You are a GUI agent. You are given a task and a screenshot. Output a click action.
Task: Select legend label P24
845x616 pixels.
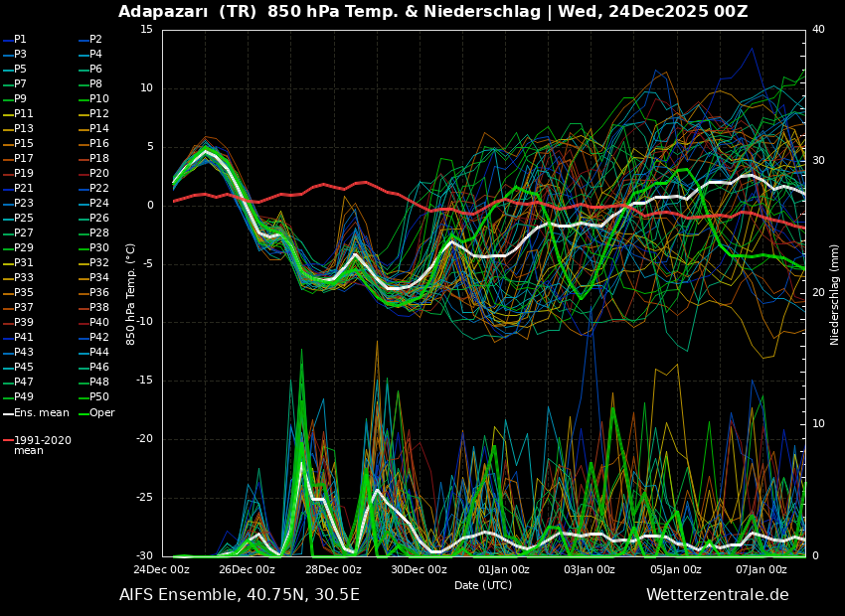click(x=93, y=203)
